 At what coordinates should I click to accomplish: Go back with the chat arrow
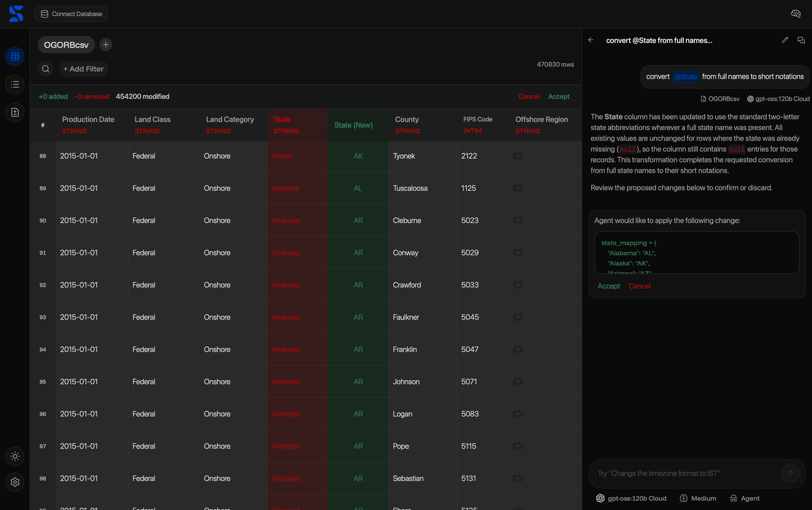[590, 40]
